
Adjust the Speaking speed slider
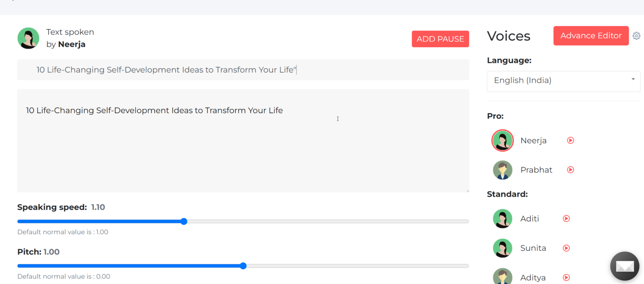(184, 221)
